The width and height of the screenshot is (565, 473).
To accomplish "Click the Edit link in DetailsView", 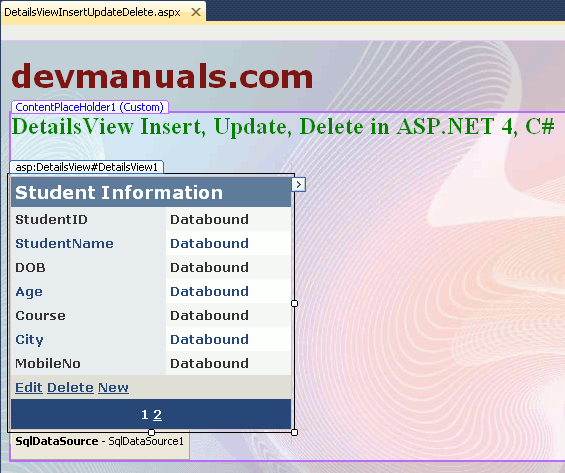I will (x=28, y=388).
